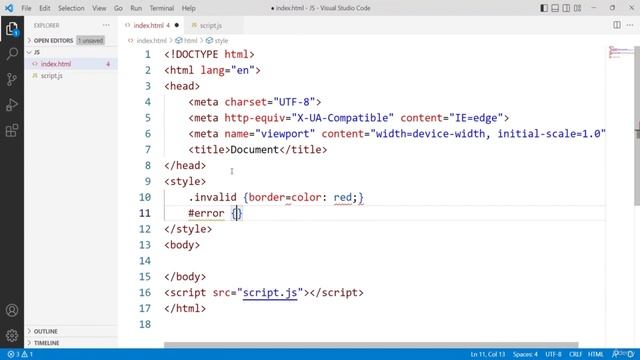Click the <title>Document</title> line

[258, 150]
